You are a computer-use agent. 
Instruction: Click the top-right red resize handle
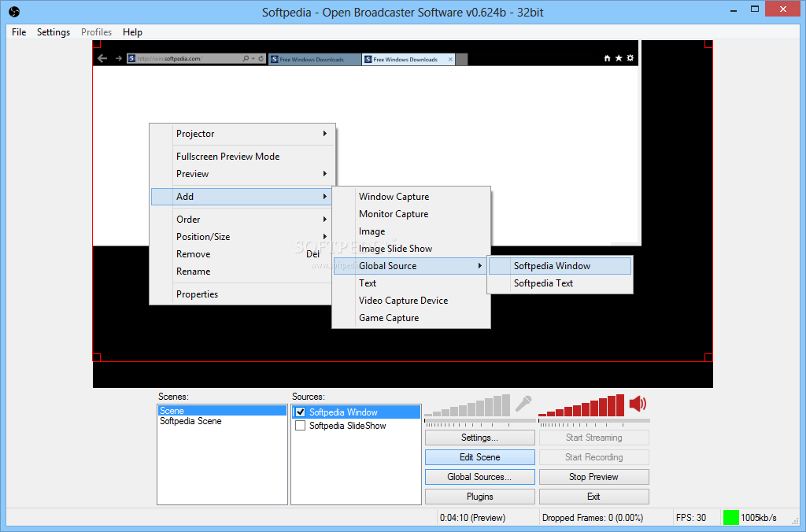pyautogui.click(x=708, y=44)
